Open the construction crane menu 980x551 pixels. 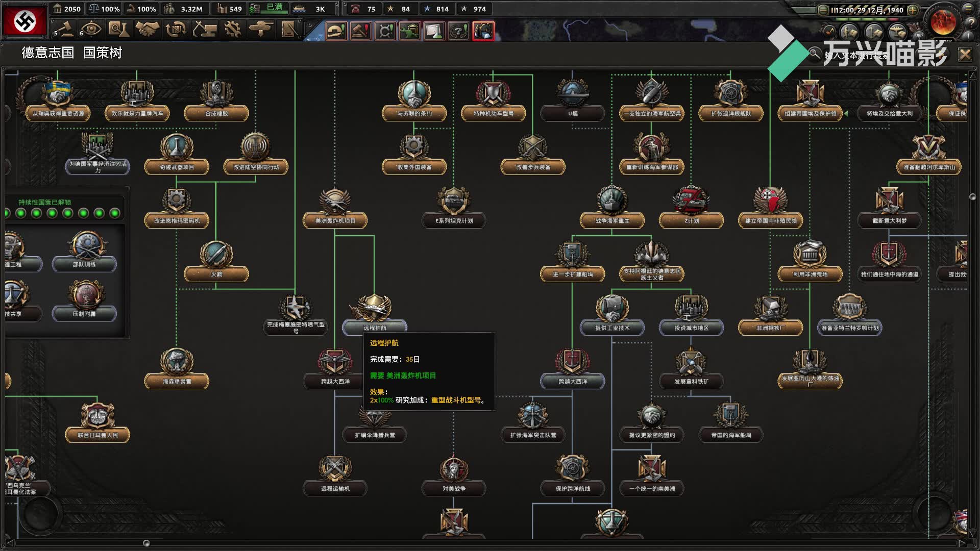coord(204,29)
